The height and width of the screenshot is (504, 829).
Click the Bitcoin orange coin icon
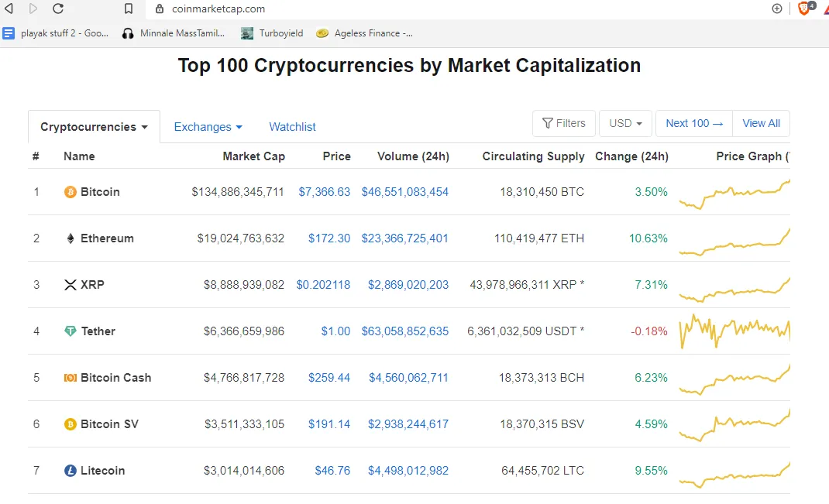pyautogui.click(x=71, y=192)
